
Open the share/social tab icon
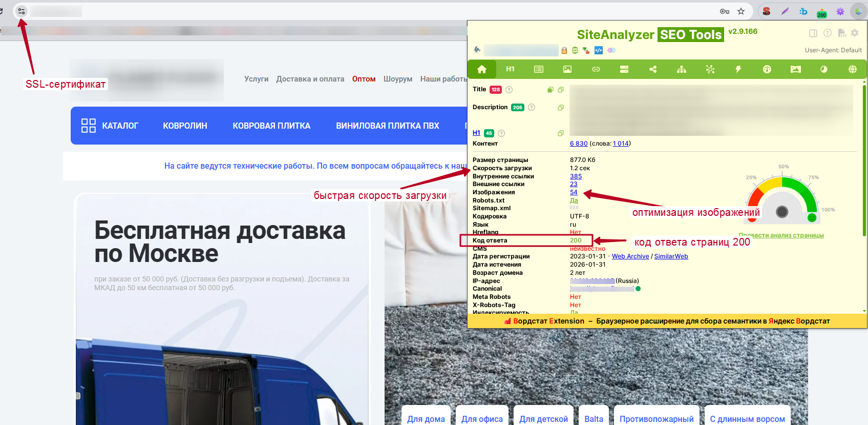[653, 69]
